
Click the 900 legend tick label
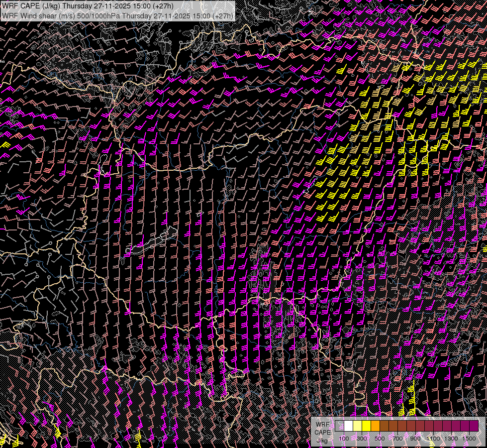415,439
